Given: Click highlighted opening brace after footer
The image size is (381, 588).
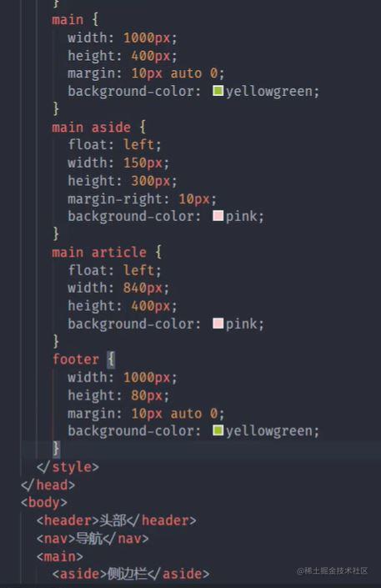Looking at the screenshot, I should (111, 359).
